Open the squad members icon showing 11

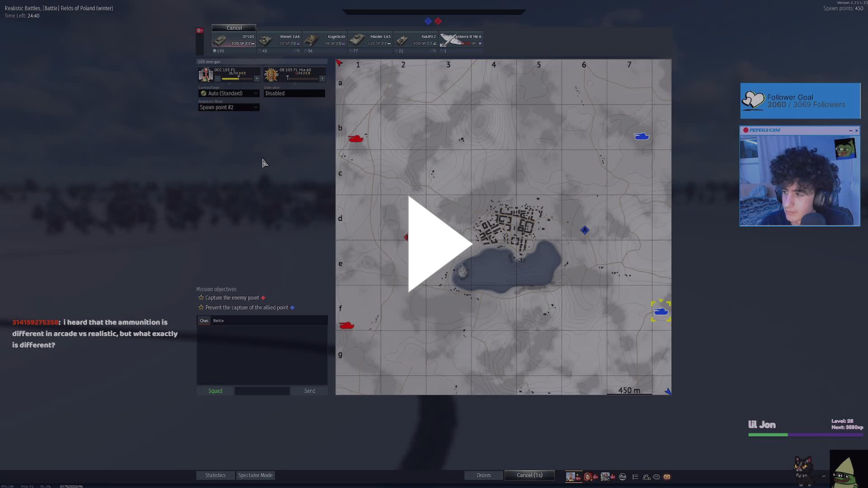coord(646,477)
